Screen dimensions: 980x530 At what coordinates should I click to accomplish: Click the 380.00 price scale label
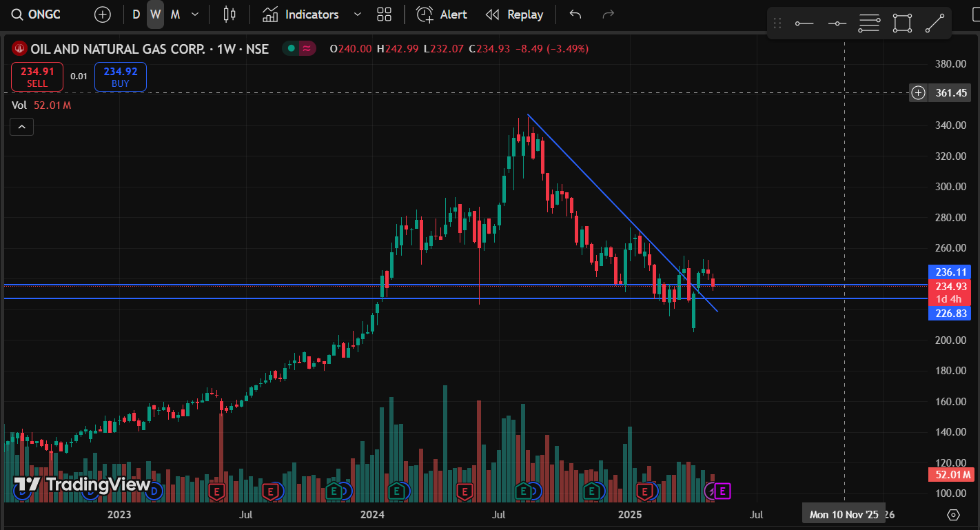[x=950, y=64]
